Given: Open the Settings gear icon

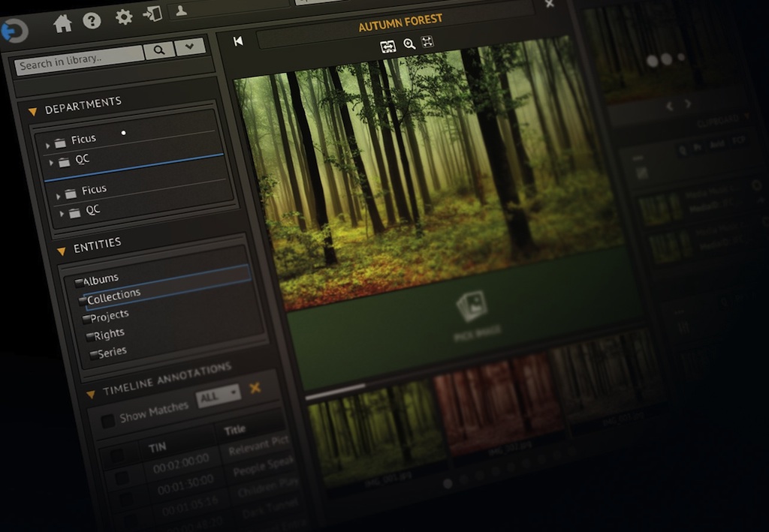Looking at the screenshot, I should (x=124, y=17).
